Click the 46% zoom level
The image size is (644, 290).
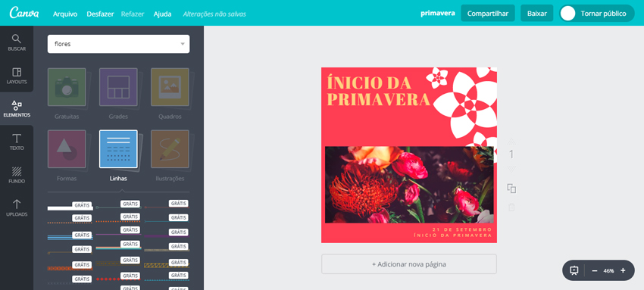tap(608, 271)
